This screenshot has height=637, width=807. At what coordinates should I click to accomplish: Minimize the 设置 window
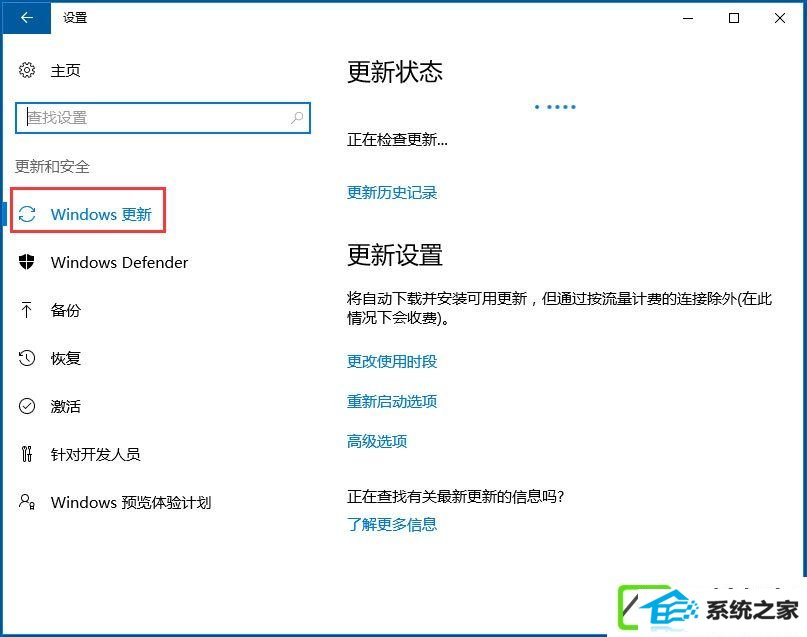pos(688,18)
